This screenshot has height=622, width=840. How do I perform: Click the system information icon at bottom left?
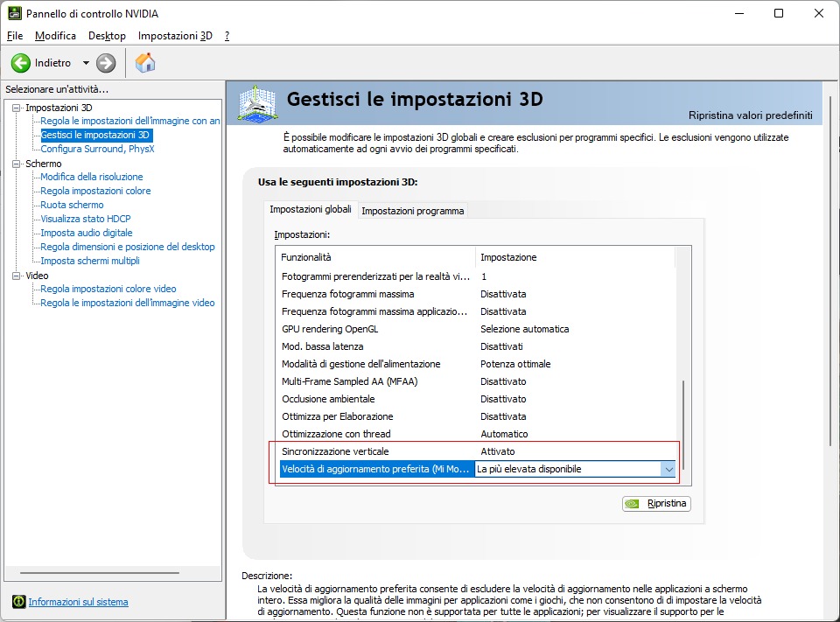pos(18,602)
